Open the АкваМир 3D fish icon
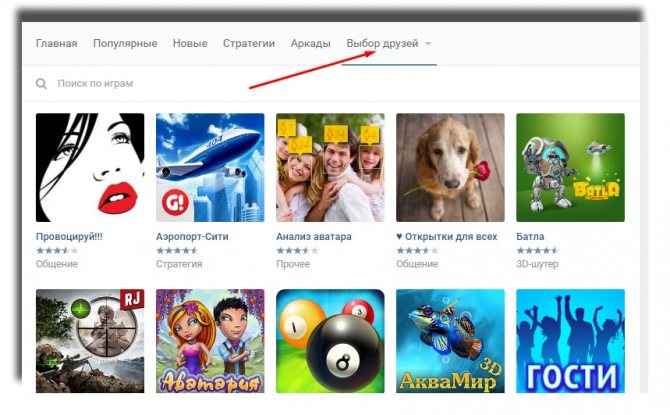 point(450,341)
